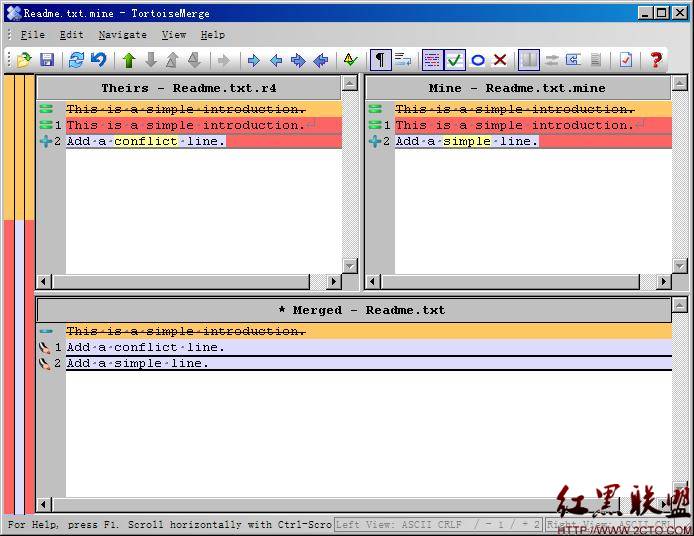Go to next difference with the gray down arrow

151,60
